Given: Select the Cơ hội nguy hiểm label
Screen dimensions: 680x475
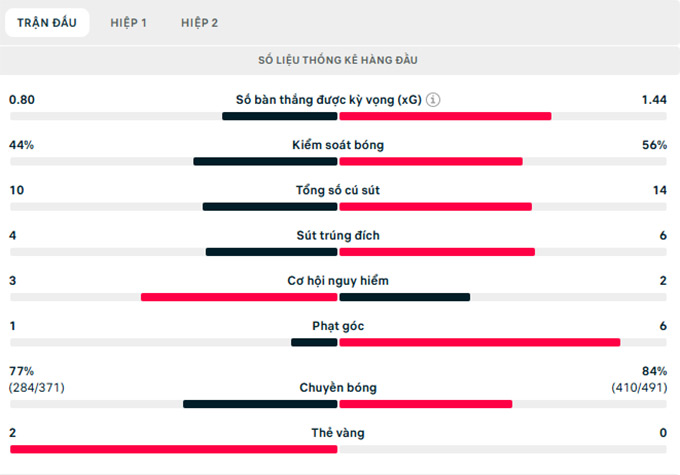Looking at the screenshot, I should (x=338, y=280).
